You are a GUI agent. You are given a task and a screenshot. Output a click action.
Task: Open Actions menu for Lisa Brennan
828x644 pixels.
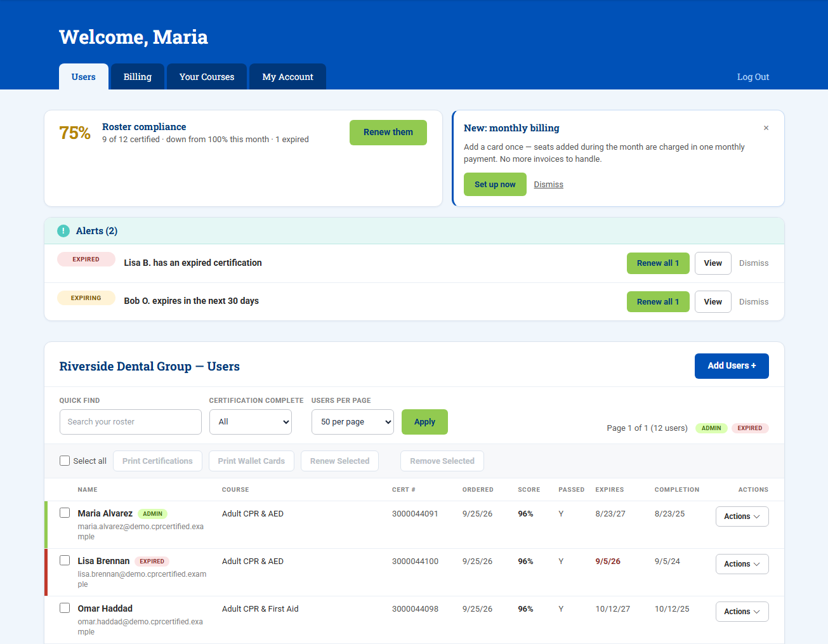coord(742,564)
